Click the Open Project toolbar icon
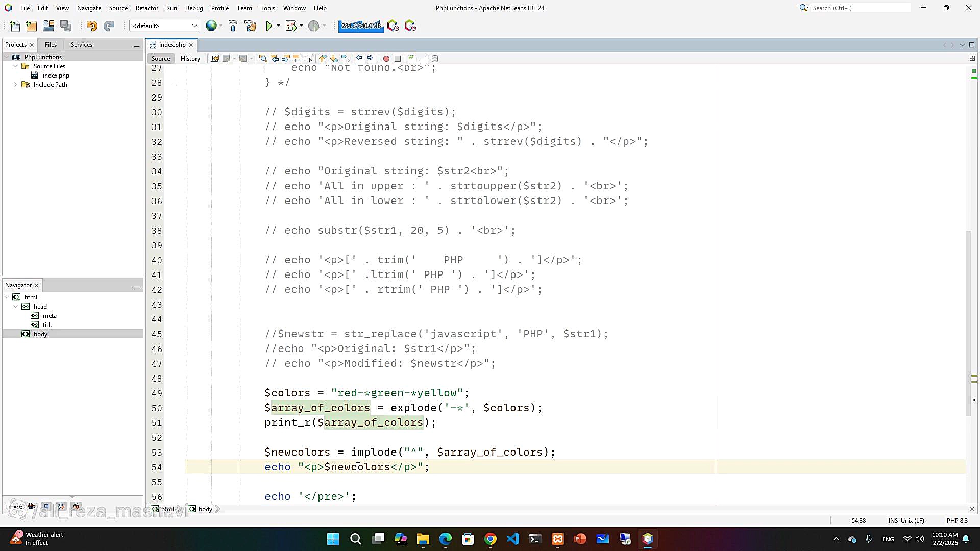This screenshot has width=980, height=551. pos(48,26)
